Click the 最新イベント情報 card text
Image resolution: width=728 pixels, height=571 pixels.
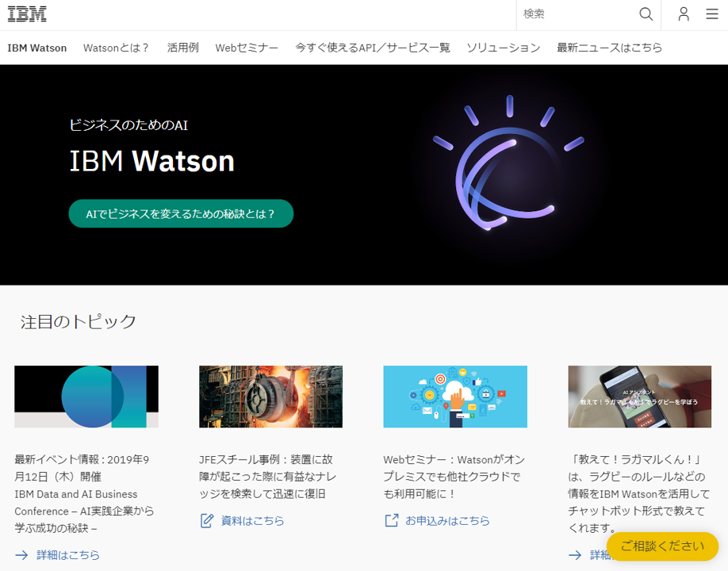point(84,493)
